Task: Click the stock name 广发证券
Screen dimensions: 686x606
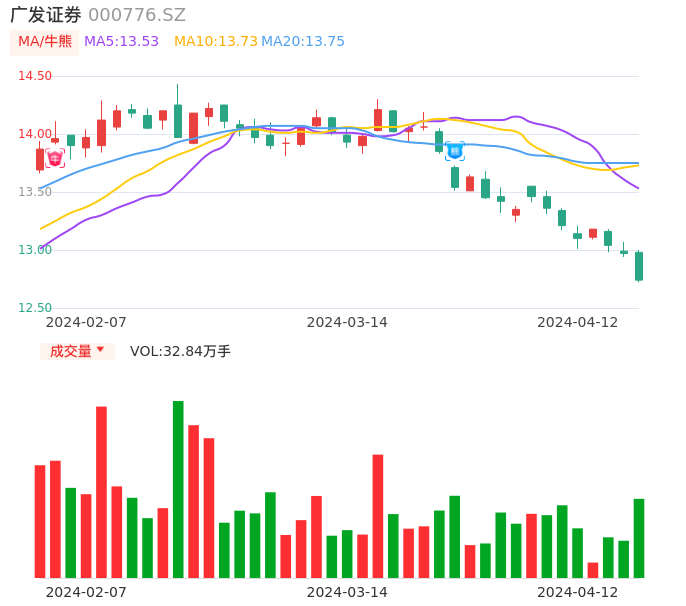Action: click(46, 15)
